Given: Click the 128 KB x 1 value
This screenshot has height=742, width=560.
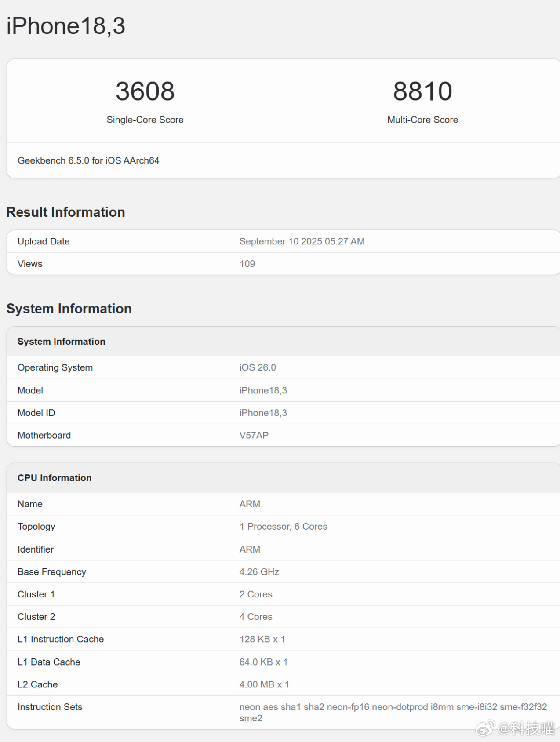Looking at the screenshot, I should point(262,639).
